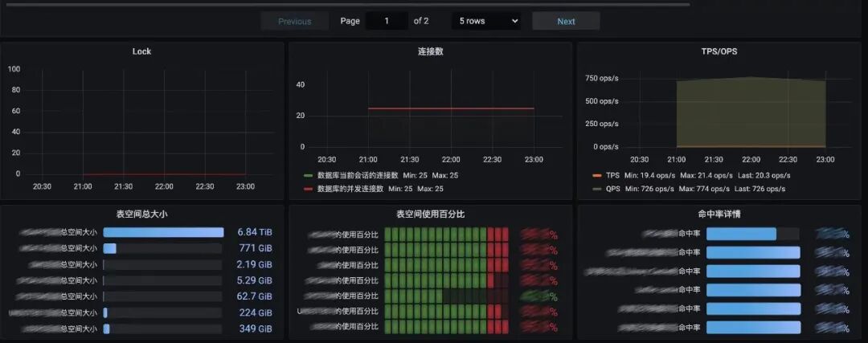Click the bar gauge for 771 GiB
868x343 pixels.
point(162,248)
